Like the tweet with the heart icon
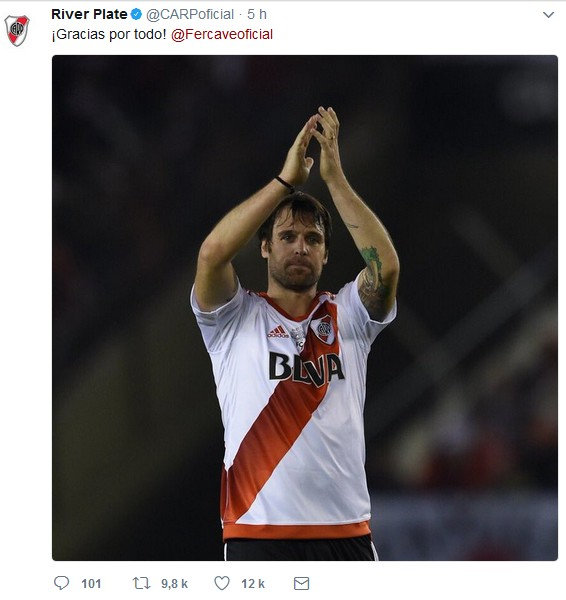The width and height of the screenshot is (566, 600). click(222, 583)
